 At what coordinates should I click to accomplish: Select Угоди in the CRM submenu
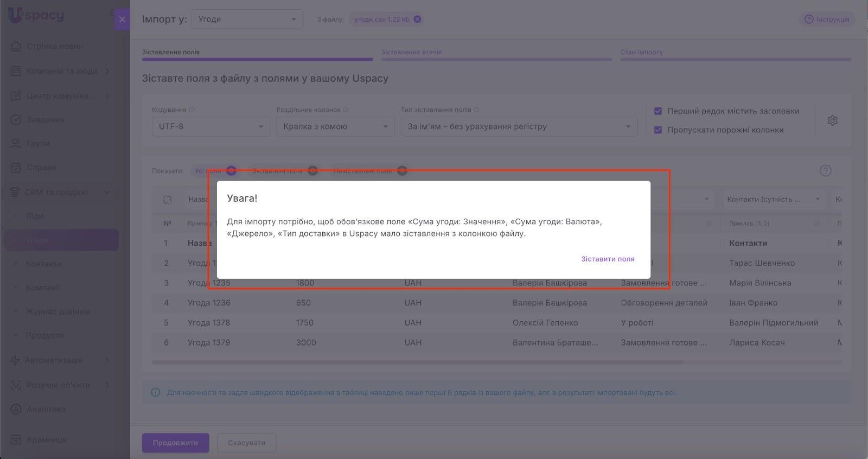[61, 240]
